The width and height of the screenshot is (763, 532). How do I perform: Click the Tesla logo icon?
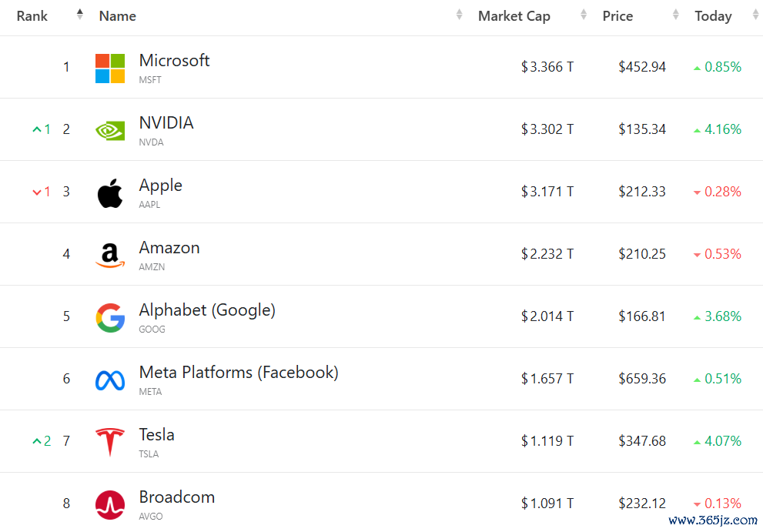[x=110, y=442]
